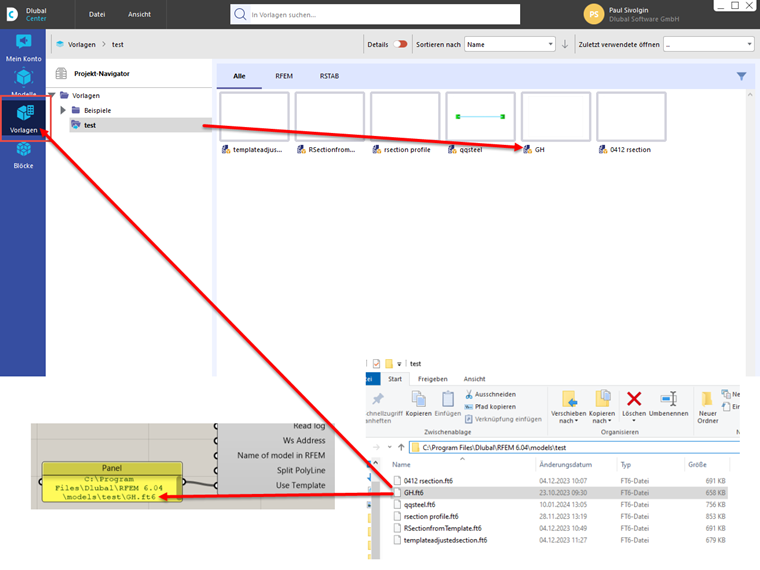Collapse the Vorlagen tree folder

coord(51,95)
